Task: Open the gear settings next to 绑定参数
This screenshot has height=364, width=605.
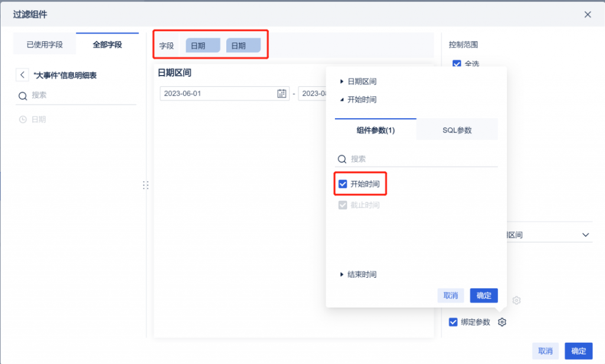Action: pyautogui.click(x=502, y=322)
